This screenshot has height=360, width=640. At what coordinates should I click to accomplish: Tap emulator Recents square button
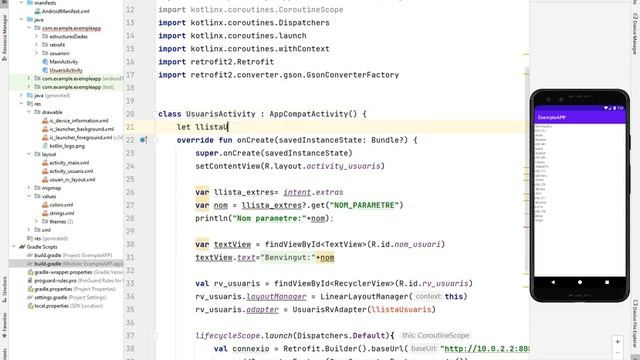pos(607,282)
